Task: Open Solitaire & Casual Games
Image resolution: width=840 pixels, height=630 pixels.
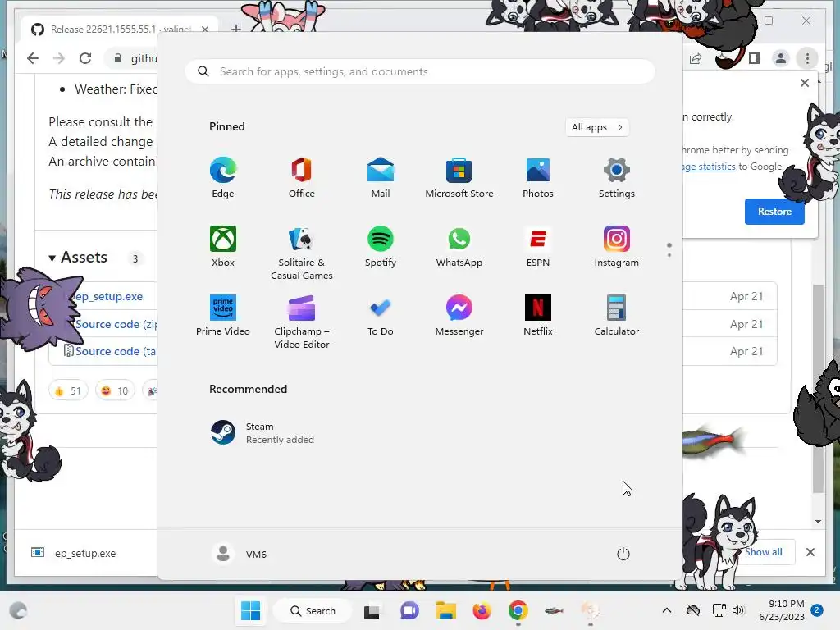Action: click(302, 253)
